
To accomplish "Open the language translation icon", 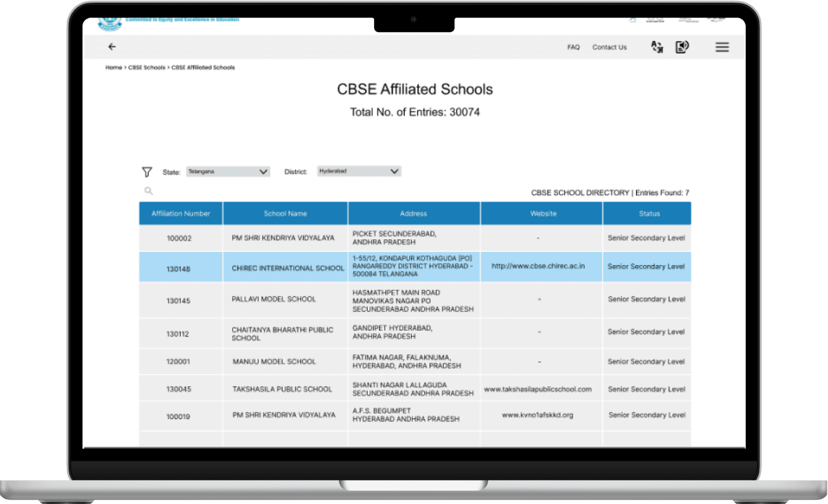I will point(657,47).
